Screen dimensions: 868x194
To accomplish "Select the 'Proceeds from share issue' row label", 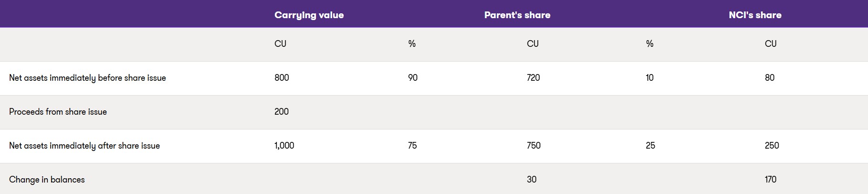I will (x=58, y=112).
